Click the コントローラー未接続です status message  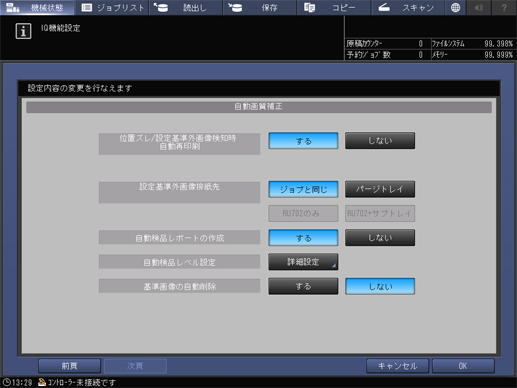(82, 382)
